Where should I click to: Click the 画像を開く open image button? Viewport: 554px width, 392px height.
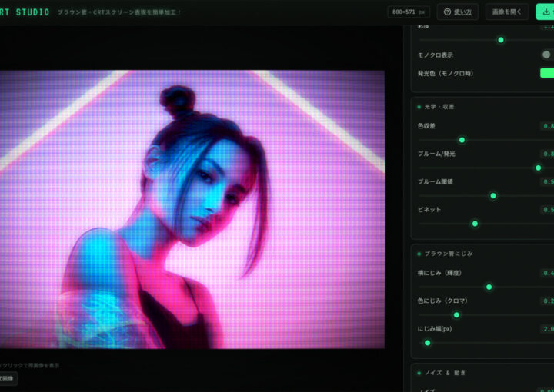[506, 12]
